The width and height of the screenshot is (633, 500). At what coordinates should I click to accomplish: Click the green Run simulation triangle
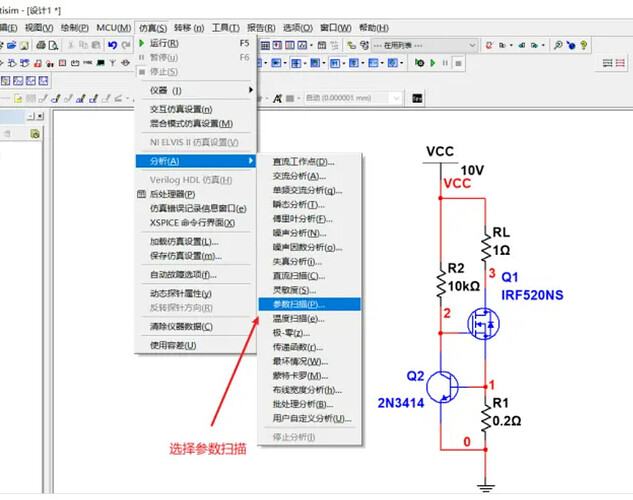433,63
